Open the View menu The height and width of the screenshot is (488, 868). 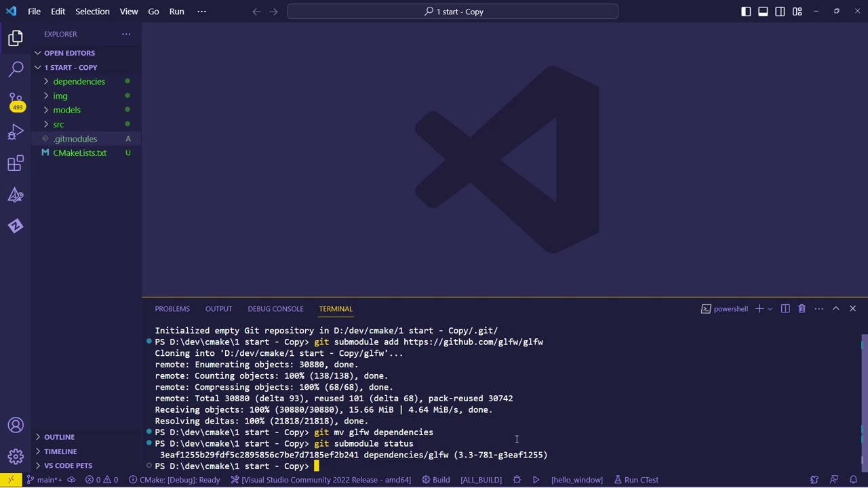[x=129, y=12]
